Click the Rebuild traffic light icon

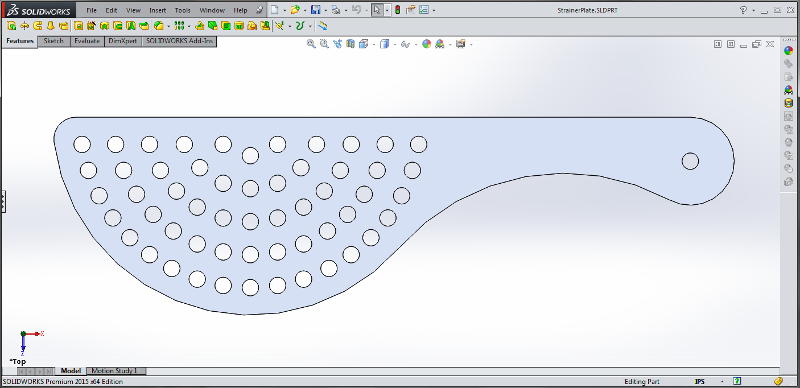coord(397,10)
